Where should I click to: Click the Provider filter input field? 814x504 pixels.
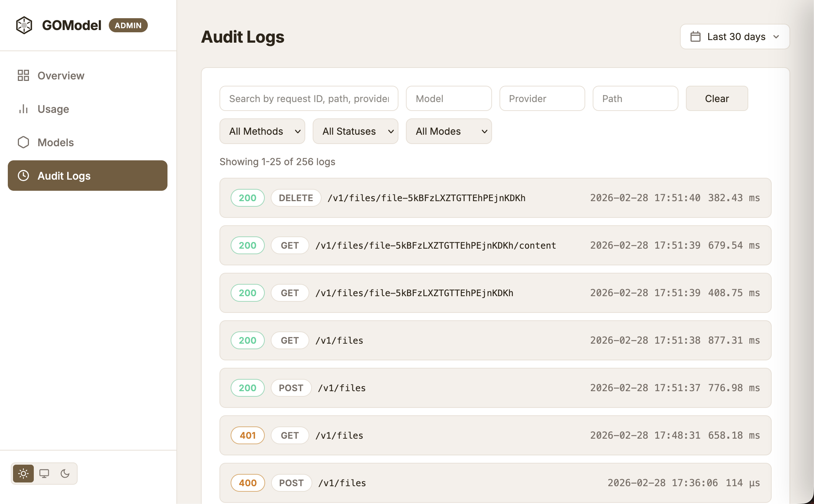point(542,98)
